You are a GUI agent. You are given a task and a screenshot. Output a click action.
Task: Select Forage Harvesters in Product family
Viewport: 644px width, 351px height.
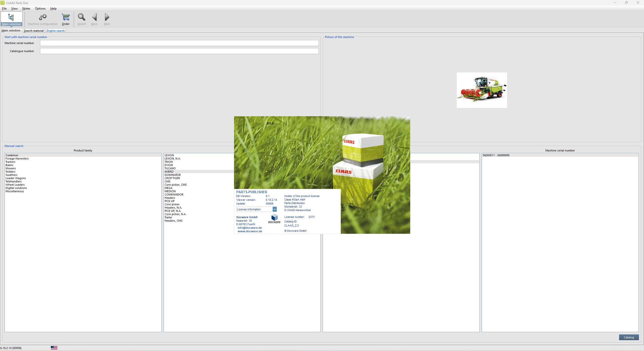[x=17, y=159]
